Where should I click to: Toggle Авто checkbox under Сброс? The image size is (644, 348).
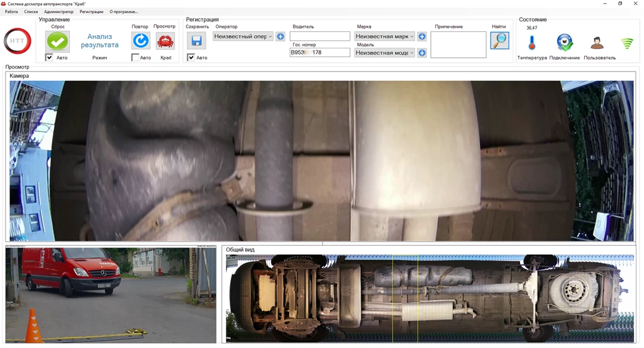[x=50, y=58]
